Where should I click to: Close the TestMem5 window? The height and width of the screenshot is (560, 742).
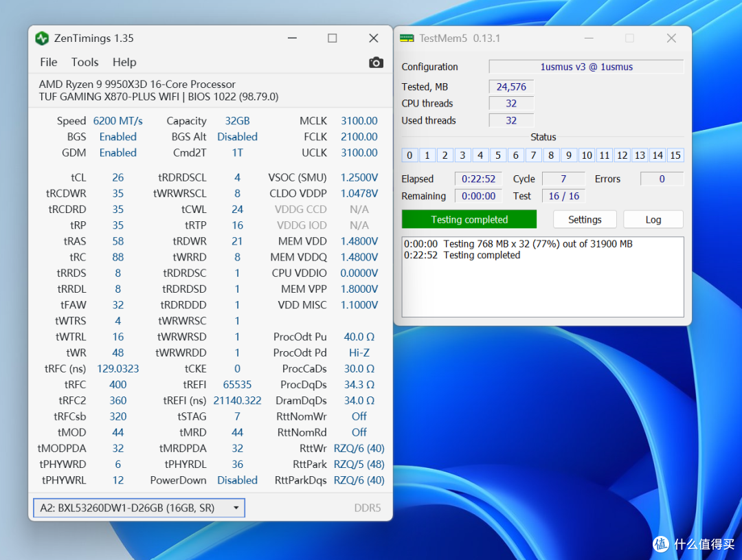[671, 38]
